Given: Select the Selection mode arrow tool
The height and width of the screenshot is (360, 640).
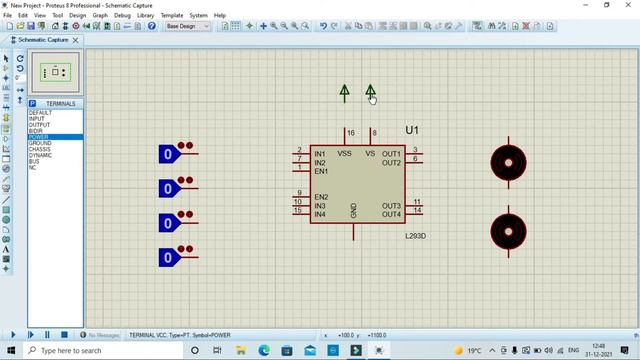Looking at the screenshot, I should tap(6, 58).
